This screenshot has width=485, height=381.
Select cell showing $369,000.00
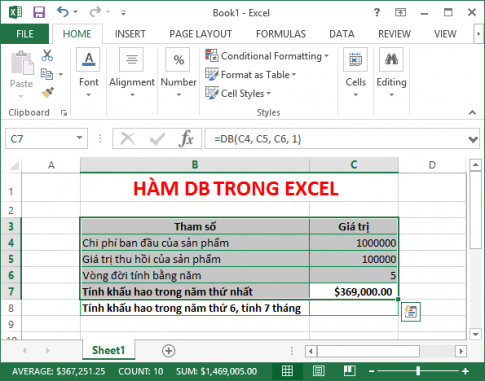(354, 292)
